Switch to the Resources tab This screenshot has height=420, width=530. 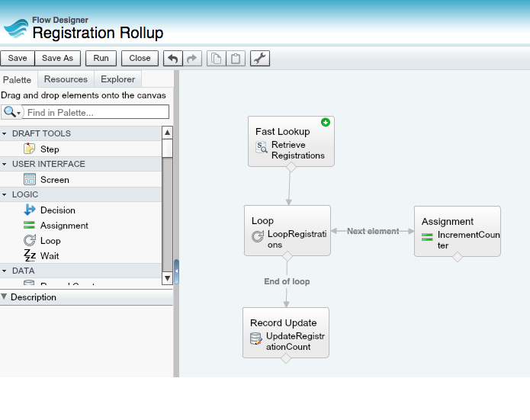click(x=66, y=79)
